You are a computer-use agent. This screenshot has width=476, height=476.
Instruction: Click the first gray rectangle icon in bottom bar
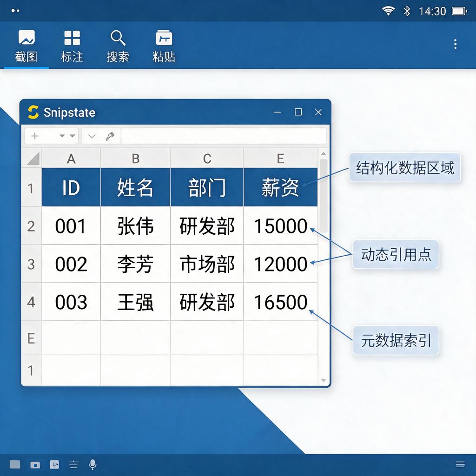coord(15,464)
